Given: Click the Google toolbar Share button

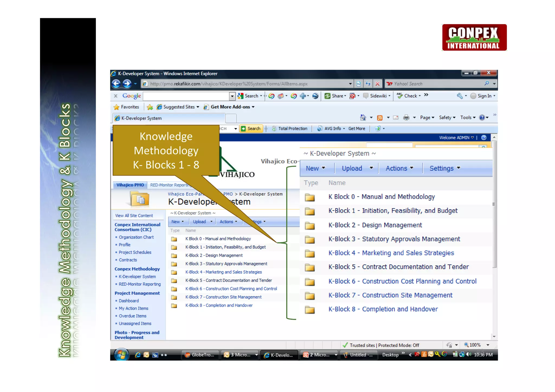Looking at the screenshot, I should pyautogui.click(x=335, y=96).
